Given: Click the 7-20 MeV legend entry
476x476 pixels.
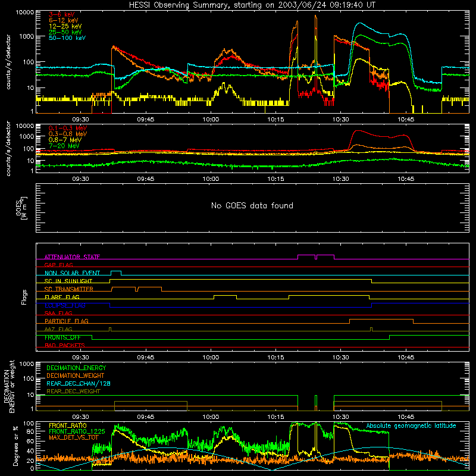Looking at the screenshot, I should [x=64, y=146].
